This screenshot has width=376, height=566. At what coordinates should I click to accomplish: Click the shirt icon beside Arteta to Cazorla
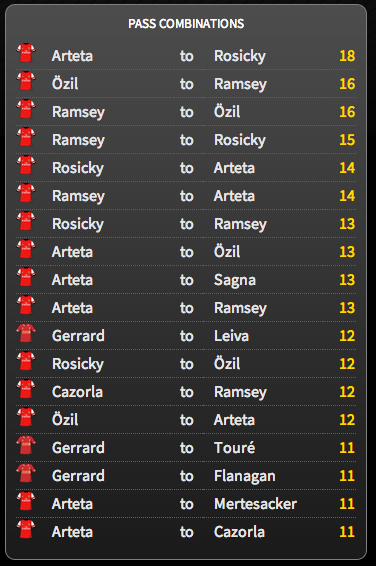(26, 529)
